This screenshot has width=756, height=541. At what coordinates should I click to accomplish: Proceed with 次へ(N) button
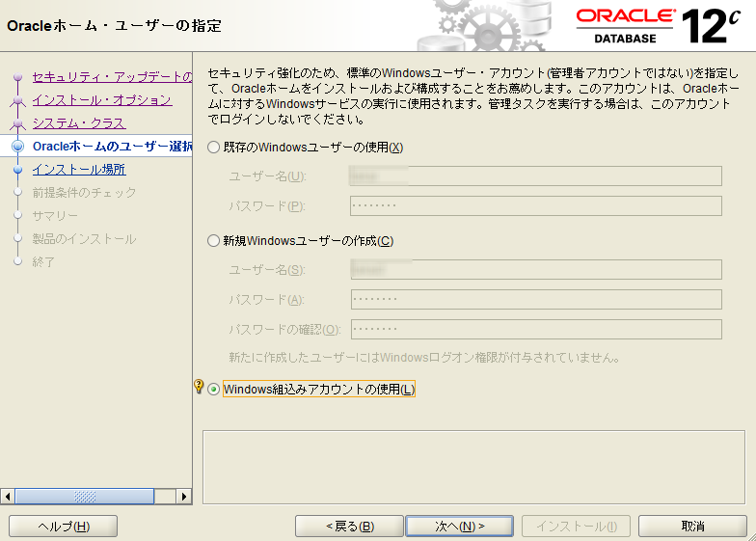459,527
